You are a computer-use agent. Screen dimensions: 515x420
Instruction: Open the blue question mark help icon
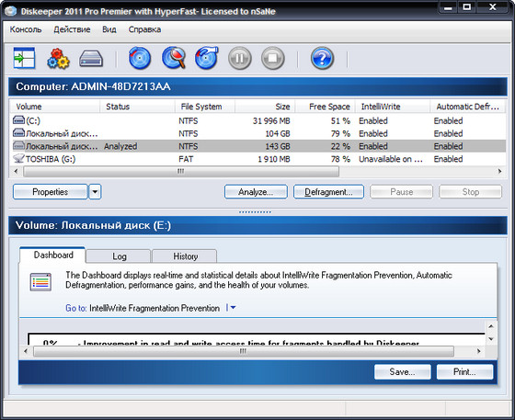(322, 59)
